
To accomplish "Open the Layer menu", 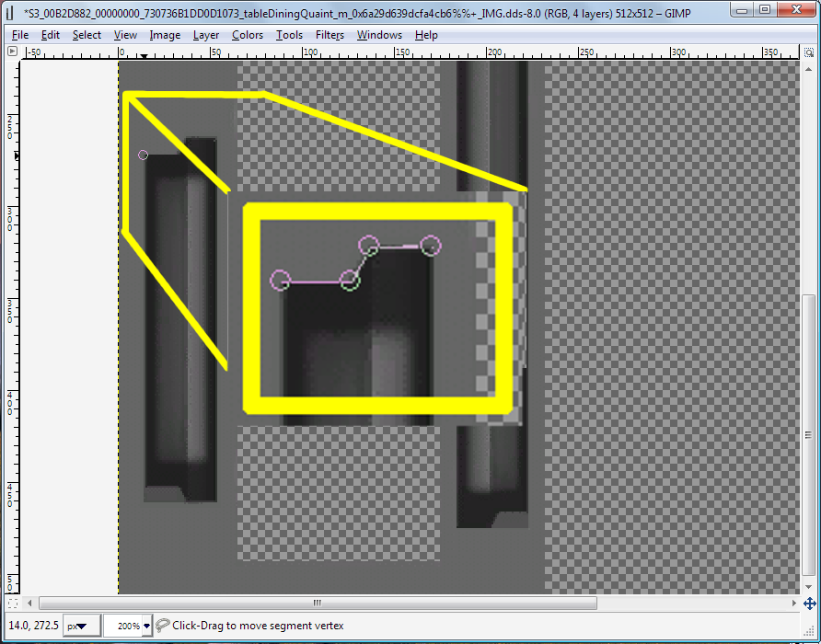I will (x=206, y=35).
